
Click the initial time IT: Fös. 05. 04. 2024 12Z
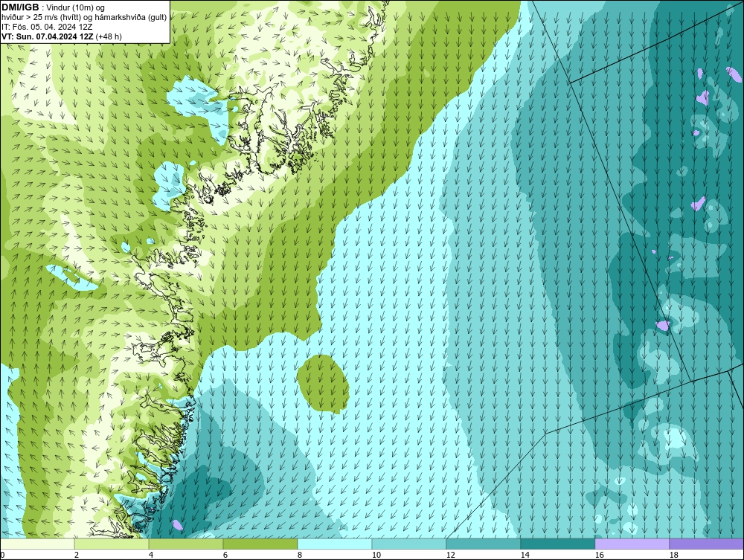click(x=46, y=27)
